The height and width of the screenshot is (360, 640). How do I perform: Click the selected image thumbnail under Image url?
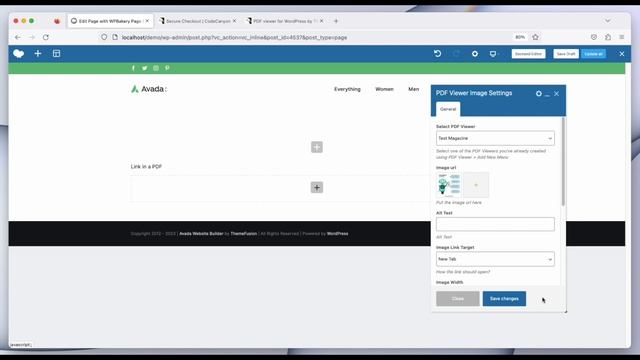point(449,185)
